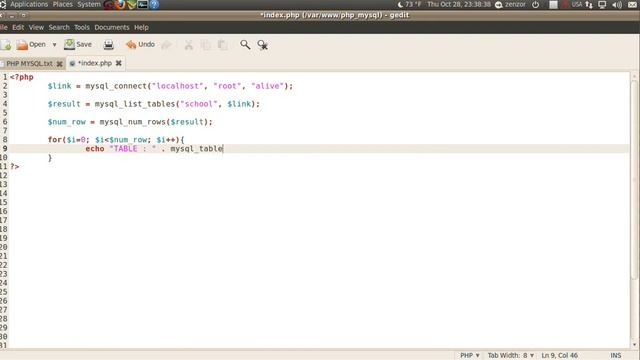Click the Ubuntu logo icon
Viewport: 640px width, 360px height.
(3, 4)
